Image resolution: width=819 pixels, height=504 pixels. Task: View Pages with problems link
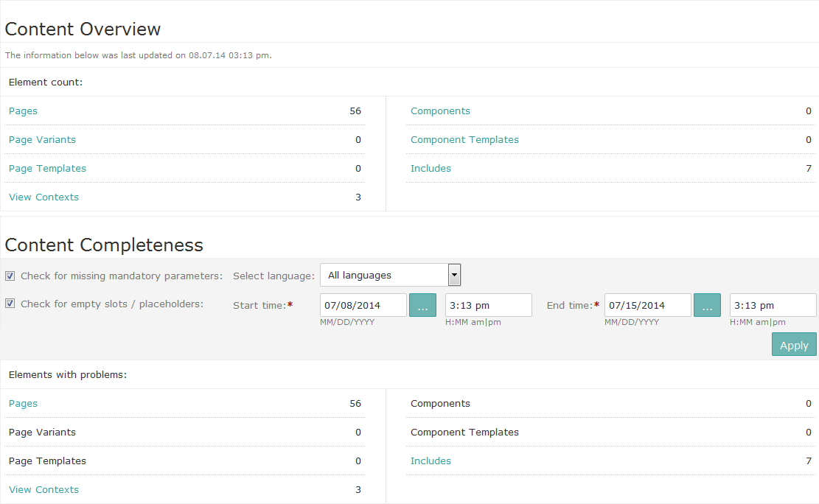click(23, 404)
